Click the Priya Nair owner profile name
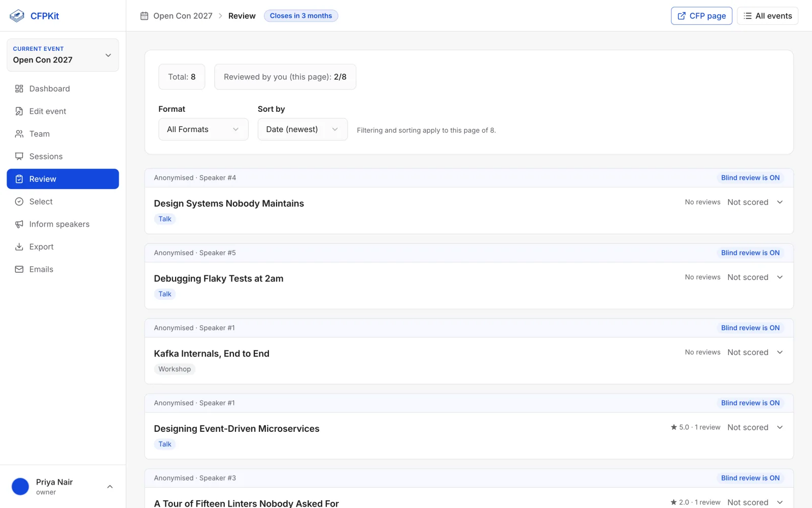 click(54, 482)
